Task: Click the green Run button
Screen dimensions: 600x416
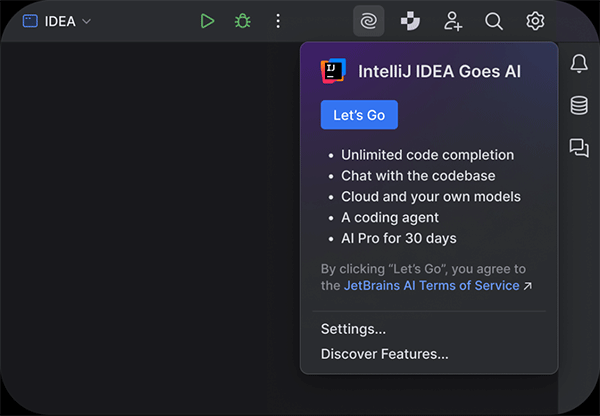Action: click(x=207, y=21)
